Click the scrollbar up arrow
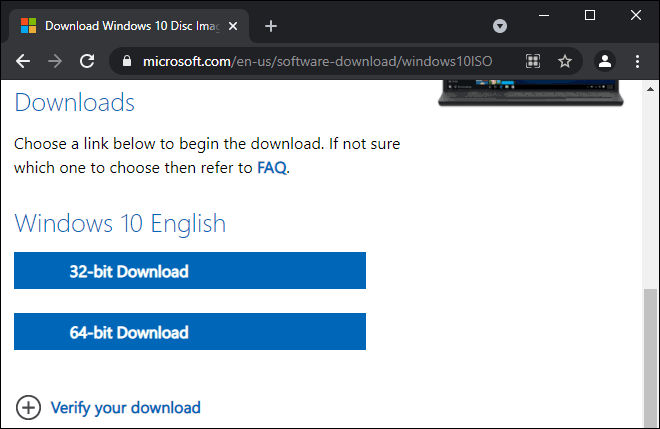Viewport: 660px width, 429px height. [650, 89]
